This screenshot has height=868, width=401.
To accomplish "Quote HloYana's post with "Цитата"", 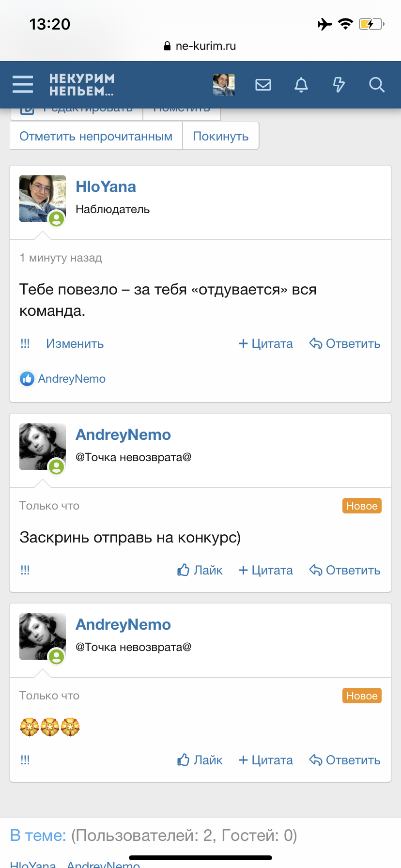I will 266,343.
